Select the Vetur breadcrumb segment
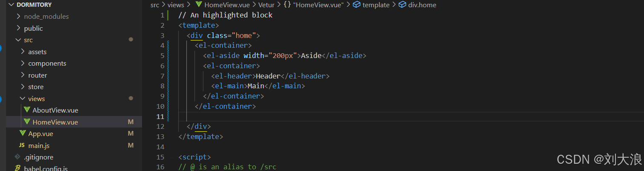The image size is (644, 171). (x=266, y=5)
